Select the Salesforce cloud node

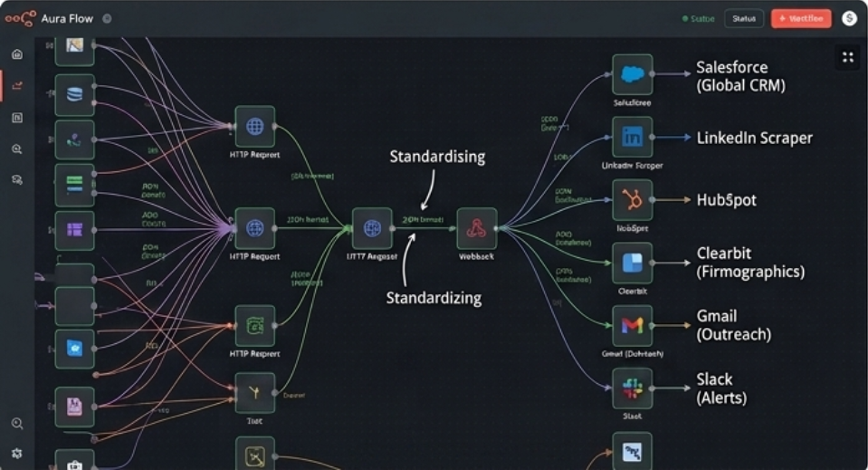pos(632,74)
